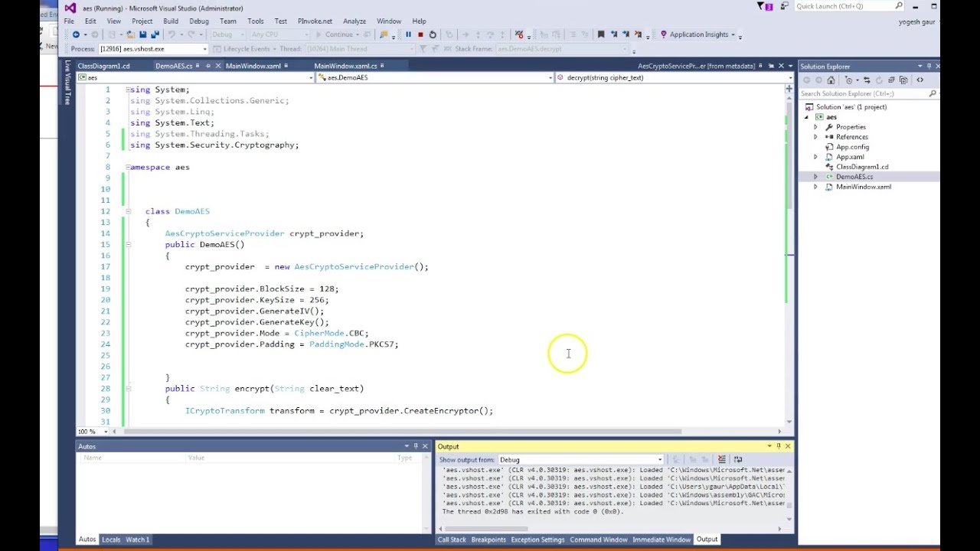
Task: Sync with active document in Solution Explorer
Action: 867,80
